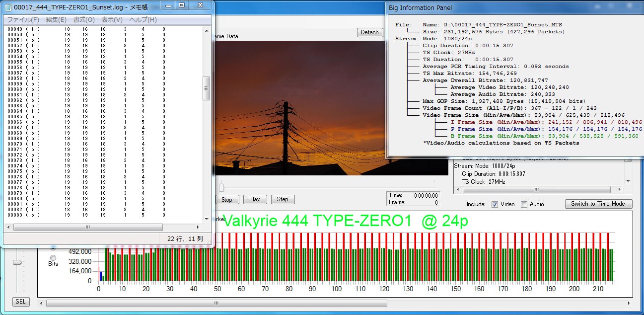This screenshot has height=315, width=644.
Task: Click the Notepad document icon in title bar
Action: (8, 6)
